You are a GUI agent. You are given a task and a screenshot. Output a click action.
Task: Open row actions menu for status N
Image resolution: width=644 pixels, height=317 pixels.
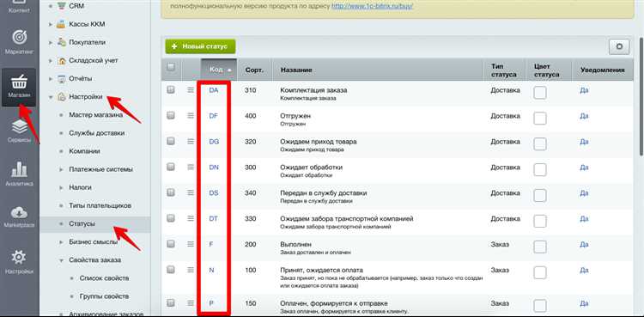point(191,270)
